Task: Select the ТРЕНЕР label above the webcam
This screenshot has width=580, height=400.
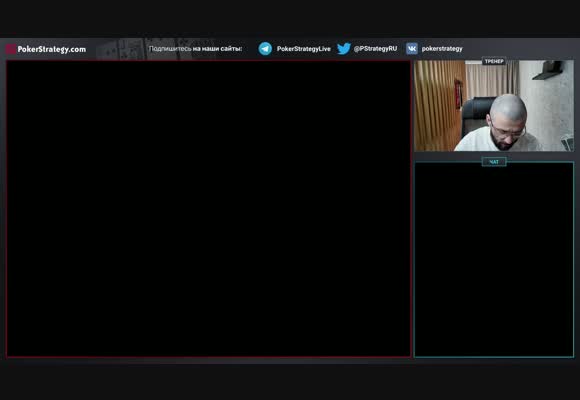Action: [494, 61]
